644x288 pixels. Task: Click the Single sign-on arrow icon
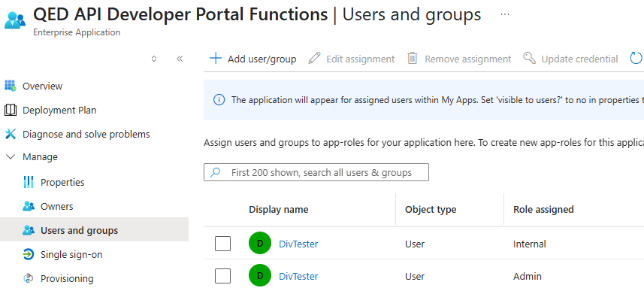tap(29, 255)
